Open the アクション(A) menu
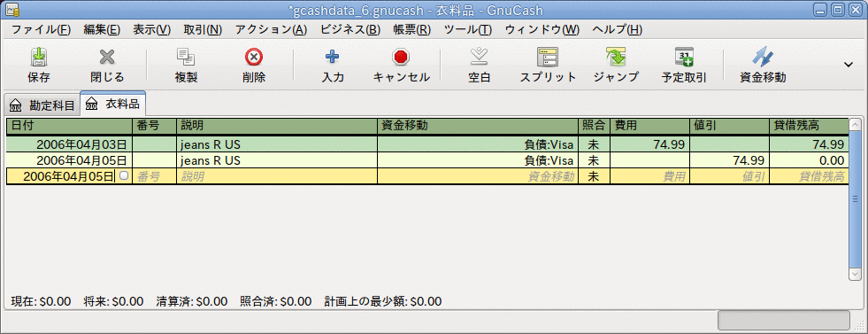The height and width of the screenshot is (334, 868). tap(272, 30)
